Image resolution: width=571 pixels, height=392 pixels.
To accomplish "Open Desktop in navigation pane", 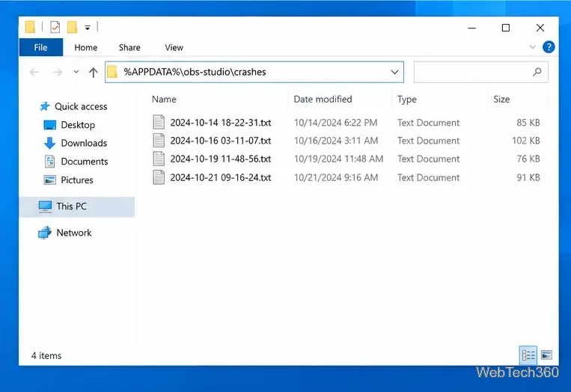I will click(78, 125).
